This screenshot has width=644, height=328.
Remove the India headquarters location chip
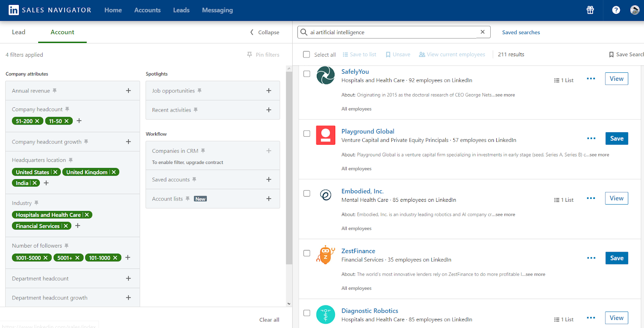tap(35, 183)
